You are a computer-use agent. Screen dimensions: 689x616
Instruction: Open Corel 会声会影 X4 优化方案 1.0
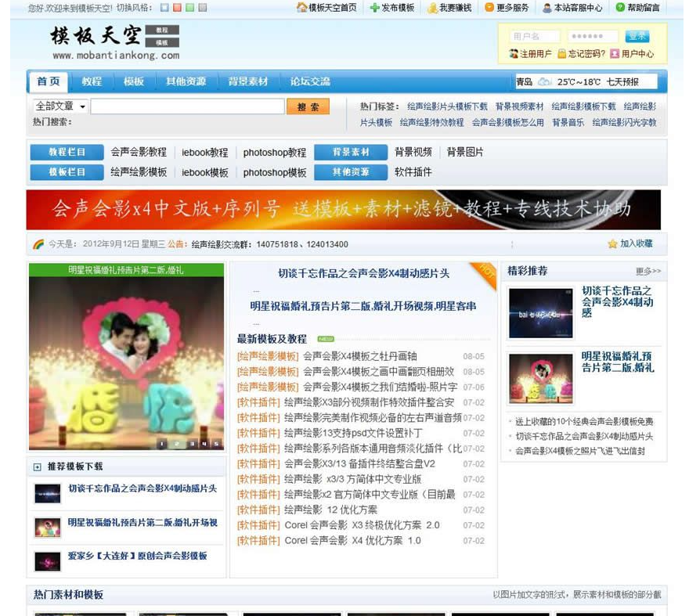pyautogui.click(x=352, y=540)
